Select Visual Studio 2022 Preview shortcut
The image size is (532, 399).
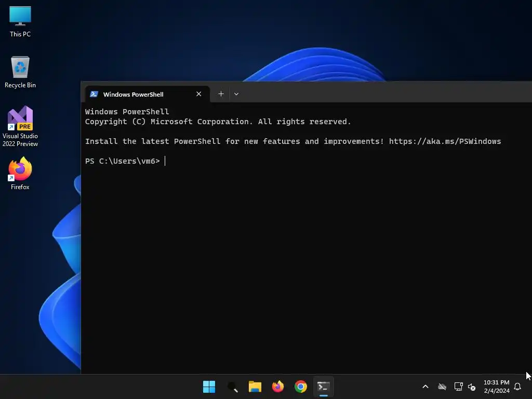[x=20, y=127]
